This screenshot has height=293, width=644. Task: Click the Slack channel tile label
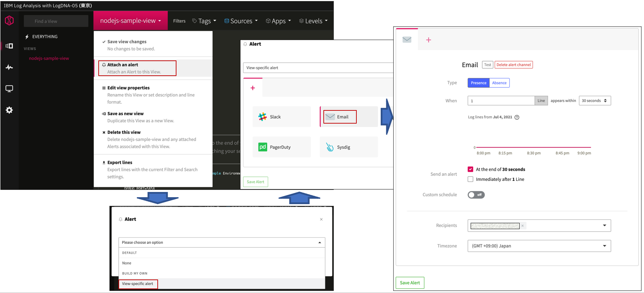(x=275, y=117)
